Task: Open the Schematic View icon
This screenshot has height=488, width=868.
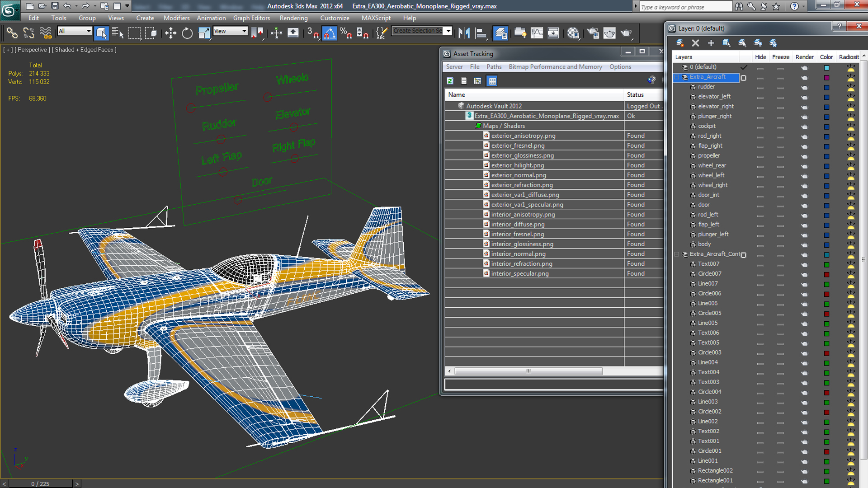Action: (553, 33)
